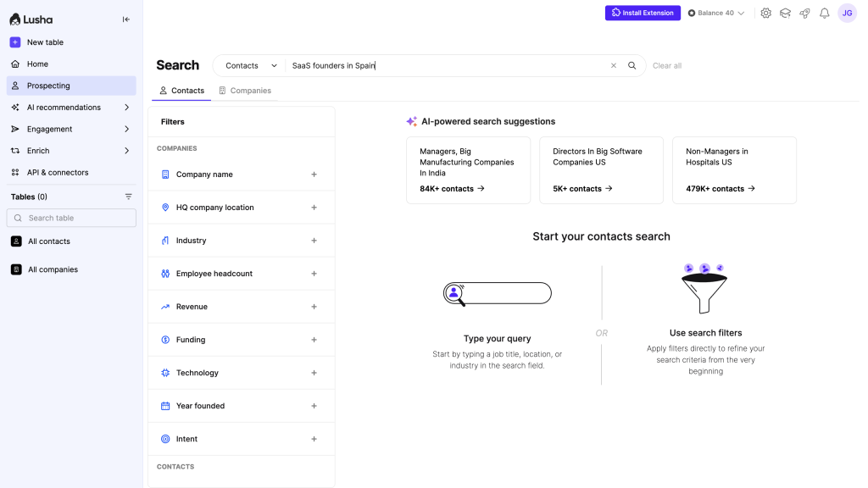The width and height of the screenshot is (868, 488).
Task: Click the purple New table plus icon
Action: pyautogui.click(x=15, y=42)
